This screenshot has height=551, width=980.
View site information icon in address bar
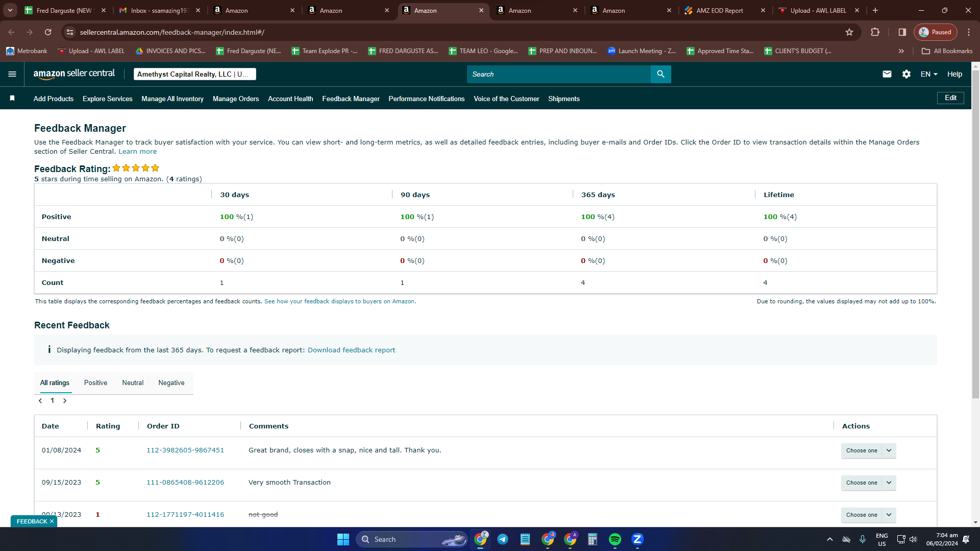[70, 32]
